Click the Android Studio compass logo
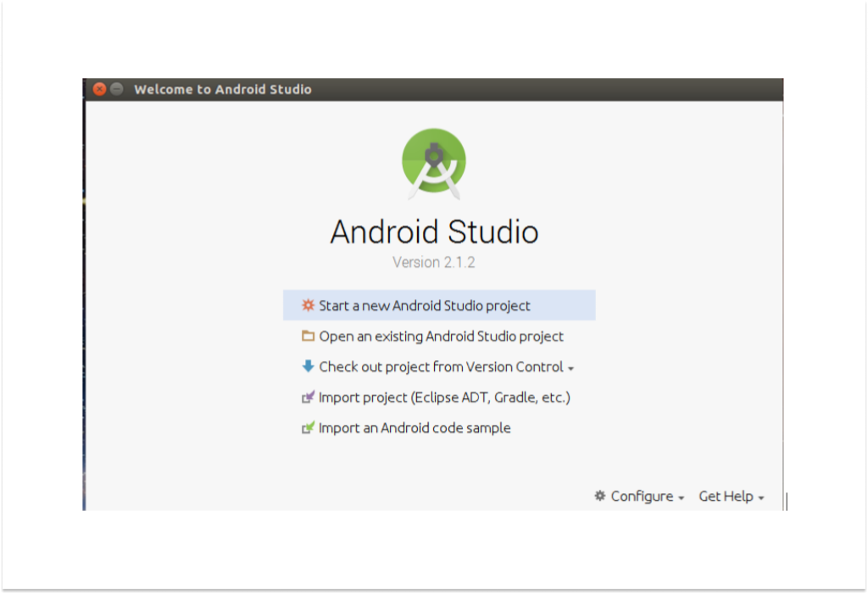 click(433, 163)
